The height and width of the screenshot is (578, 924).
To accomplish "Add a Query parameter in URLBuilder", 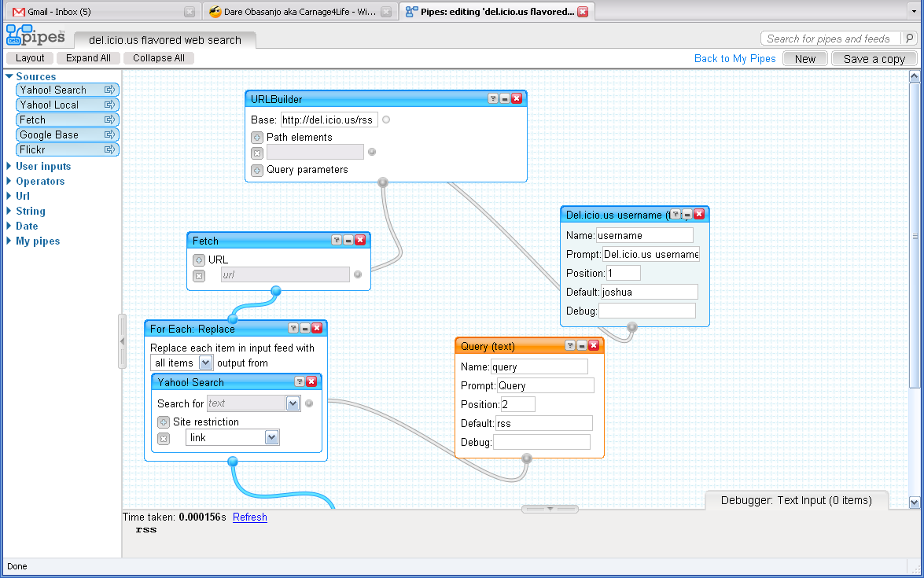I will [x=257, y=171].
